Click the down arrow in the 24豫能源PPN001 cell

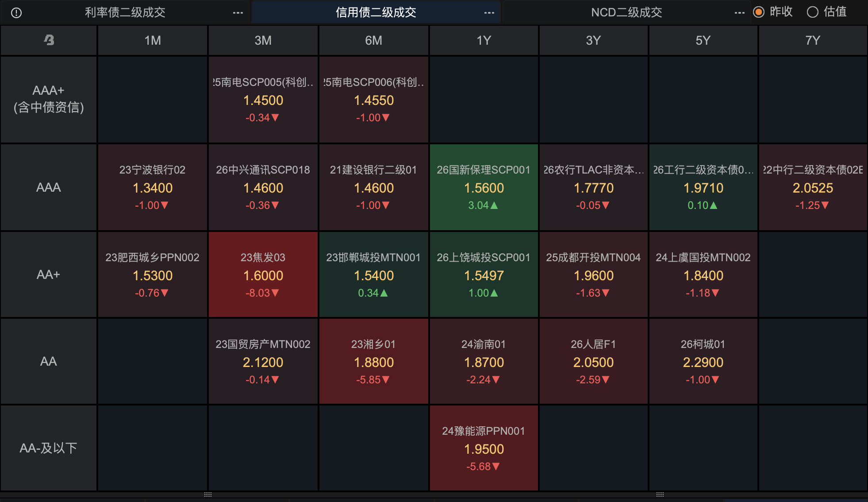(x=496, y=467)
